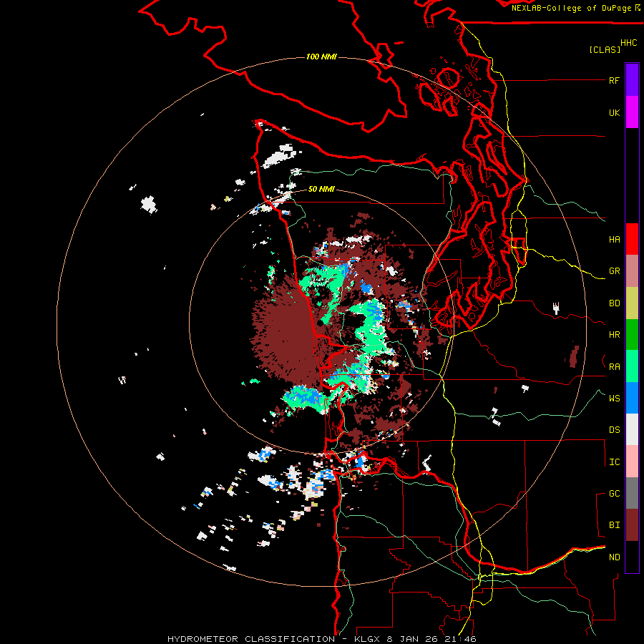Click the HHC product label
Viewport: 644px width, 644px height.
(x=629, y=43)
